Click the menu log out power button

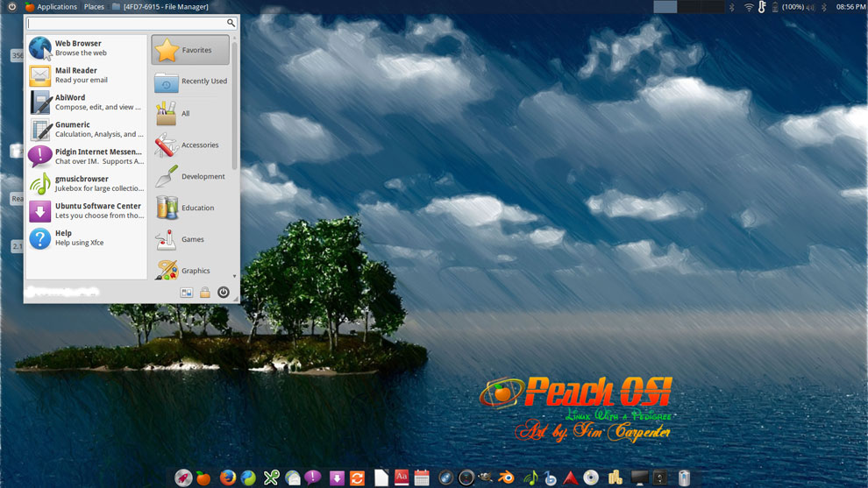pos(223,292)
